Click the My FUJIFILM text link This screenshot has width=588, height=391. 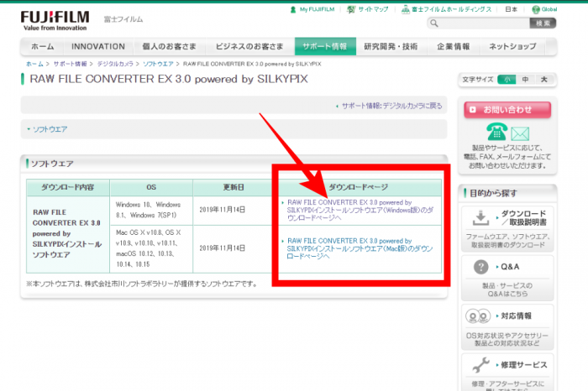point(317,9)
